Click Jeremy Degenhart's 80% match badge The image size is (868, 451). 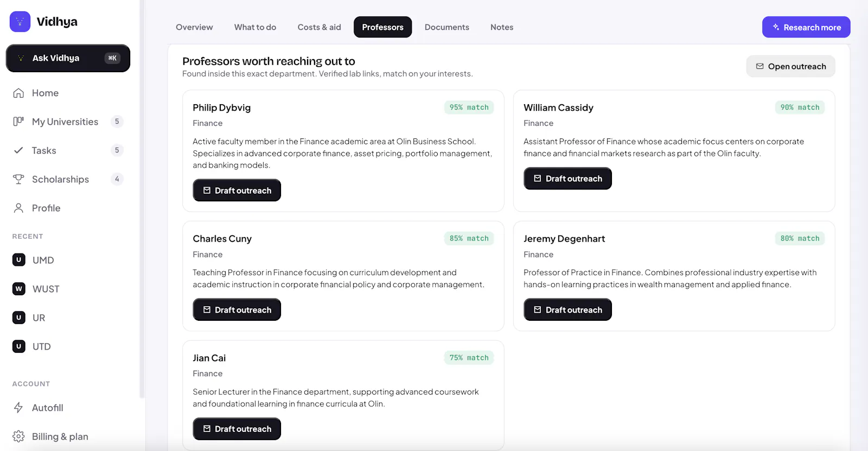point(800,238)
